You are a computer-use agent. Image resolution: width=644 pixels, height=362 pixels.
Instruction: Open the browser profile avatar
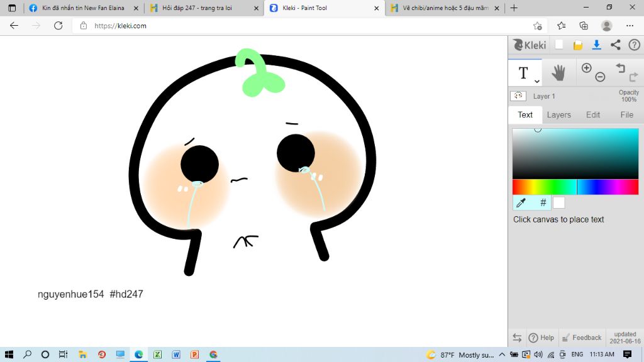coord(606,26)
